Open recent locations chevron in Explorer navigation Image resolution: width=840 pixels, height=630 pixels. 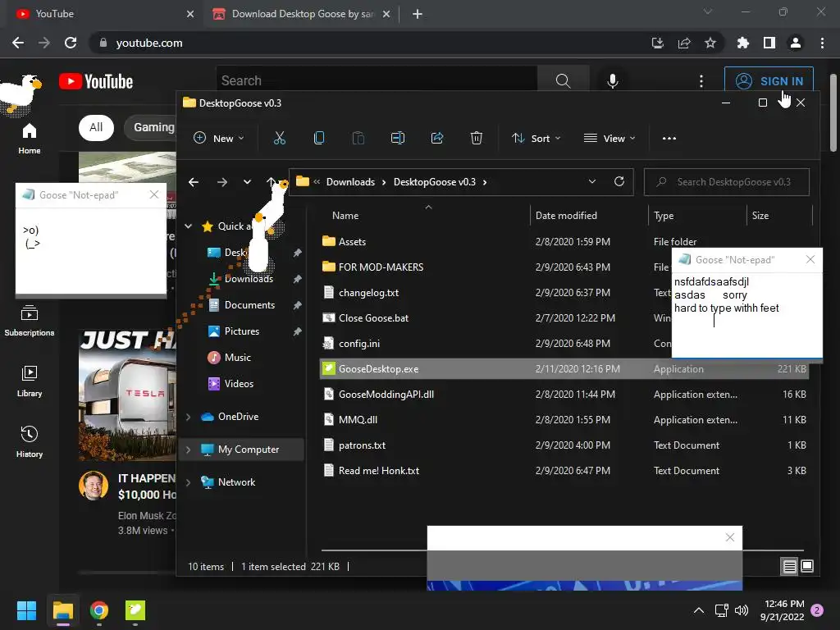pos(247,182)
